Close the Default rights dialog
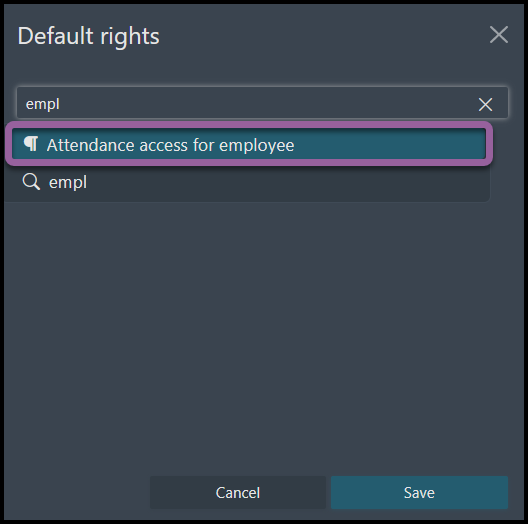Screen dimensions: 528x524 click(499, 35)
